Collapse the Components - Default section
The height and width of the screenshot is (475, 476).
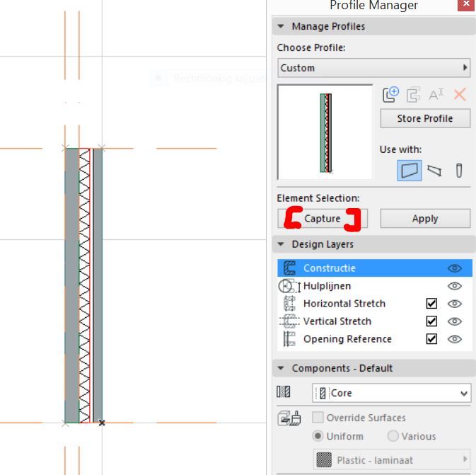[281, 368]
